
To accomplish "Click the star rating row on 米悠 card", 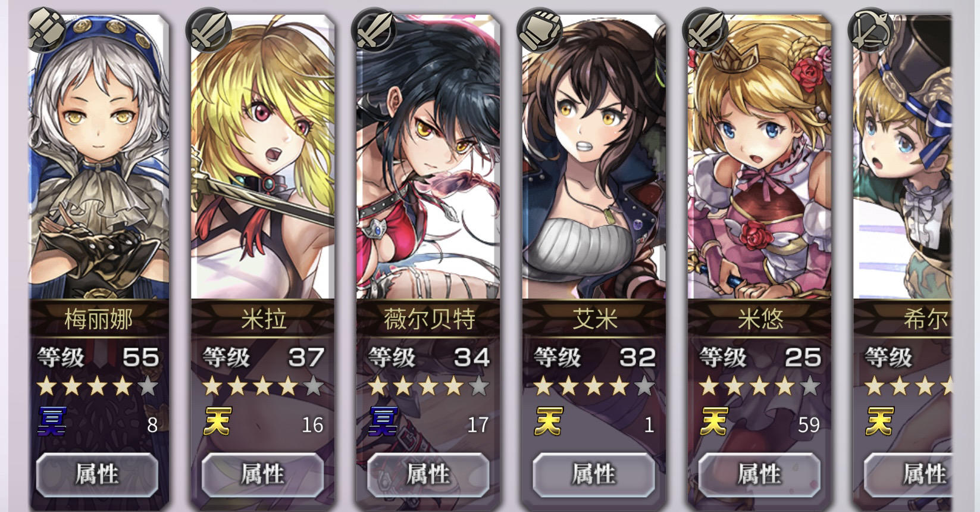I will coord(760,387).
